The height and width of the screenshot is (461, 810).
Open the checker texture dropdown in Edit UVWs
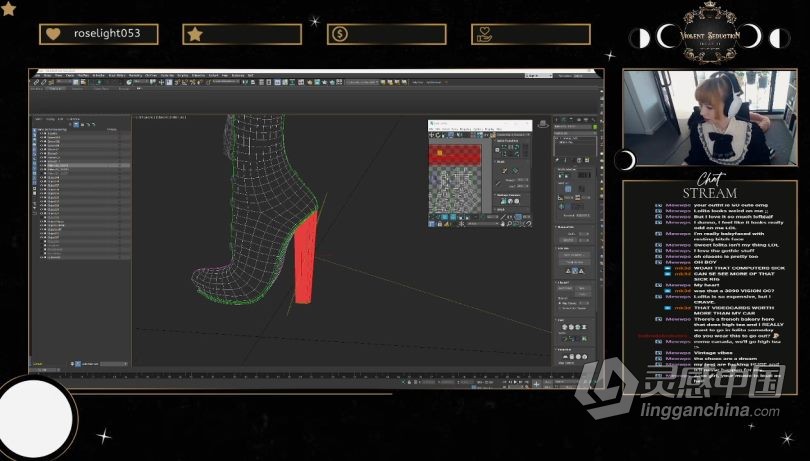pos(513,134)
